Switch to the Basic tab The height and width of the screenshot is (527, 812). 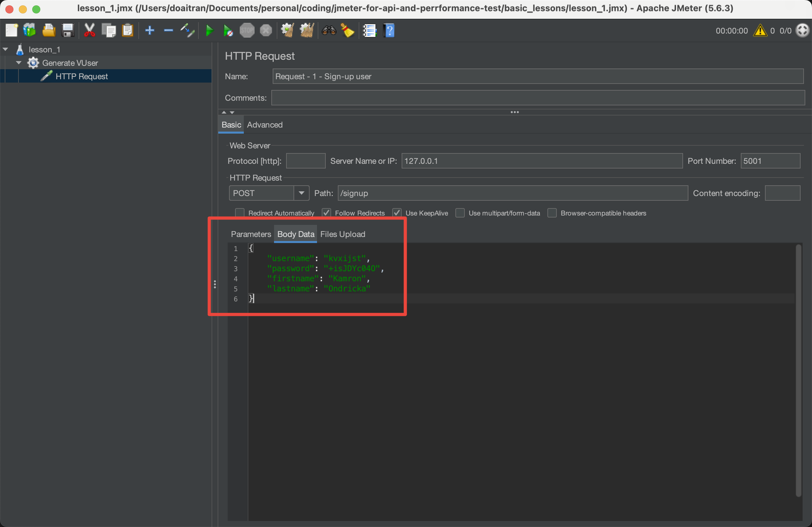point(231,125)
